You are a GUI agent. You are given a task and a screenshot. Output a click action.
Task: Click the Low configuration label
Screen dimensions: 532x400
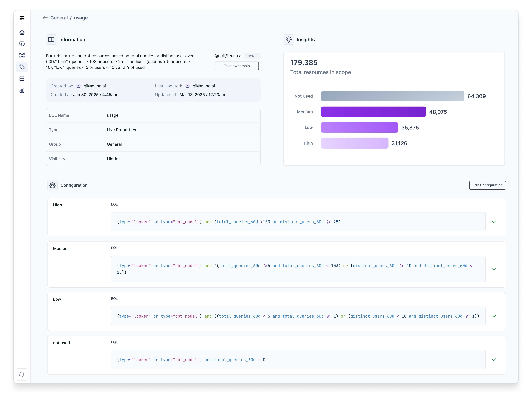[57, 299]
